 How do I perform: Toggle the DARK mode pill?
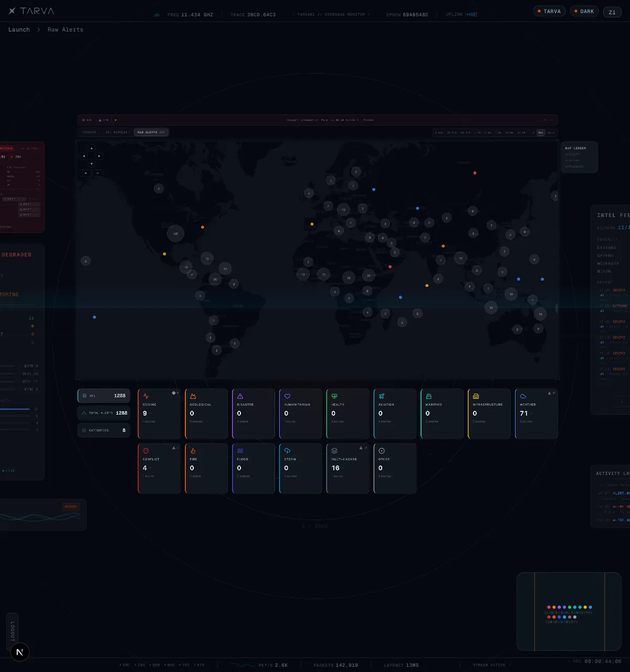click(584, 11)
